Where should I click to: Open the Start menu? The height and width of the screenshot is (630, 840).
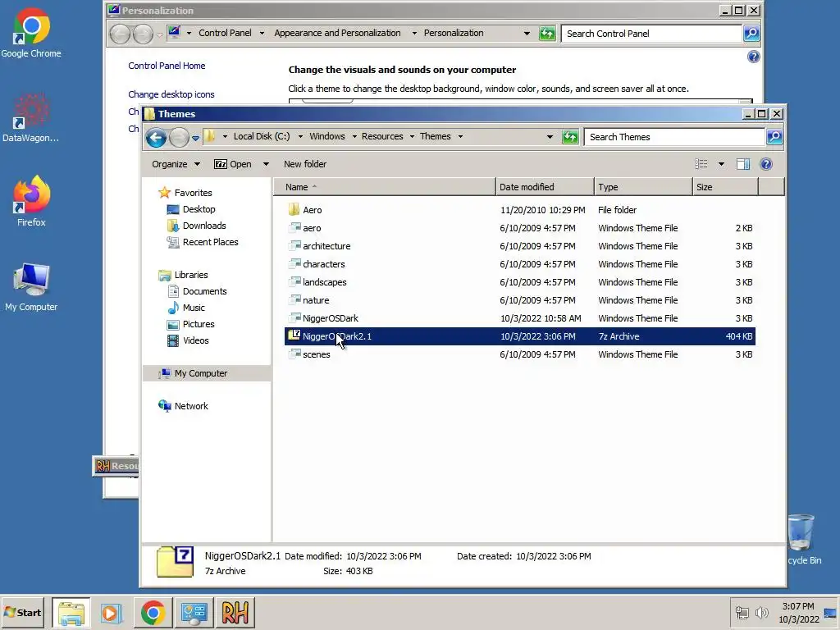click(23, 612)
